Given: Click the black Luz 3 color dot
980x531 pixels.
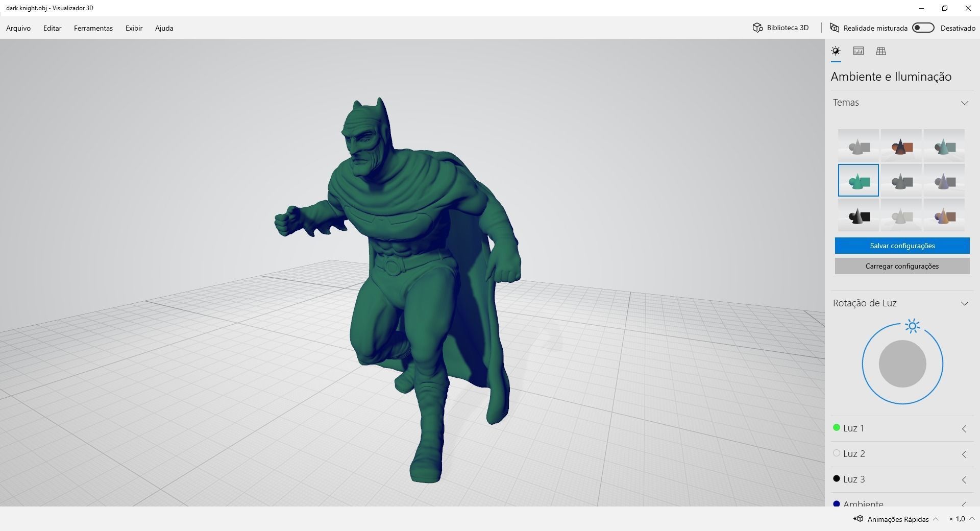Looking at the screenshot, I should pyautogui.click(x=837, y=479).
